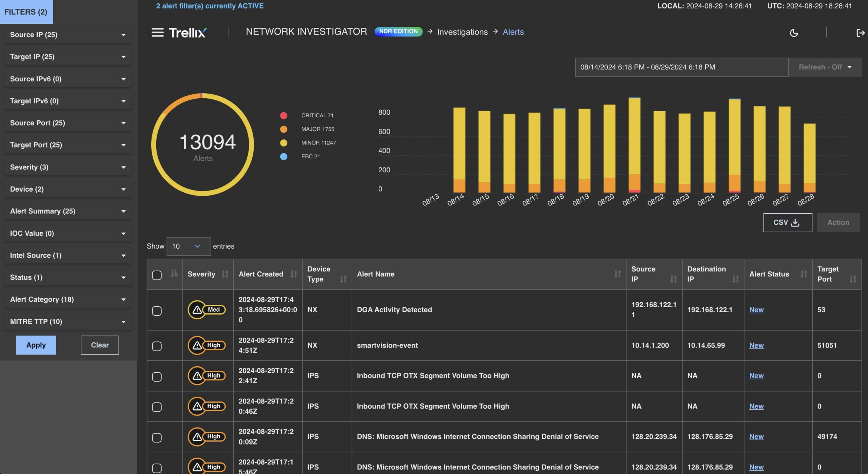Expand the Source IP (25) filter
868x474 pixels.
point(68,35)
